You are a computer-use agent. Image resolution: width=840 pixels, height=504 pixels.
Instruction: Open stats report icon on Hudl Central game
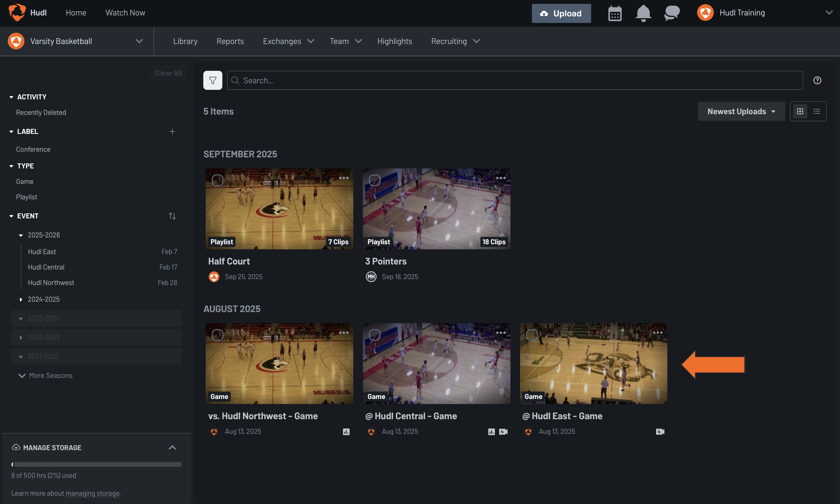click(492, 431)
